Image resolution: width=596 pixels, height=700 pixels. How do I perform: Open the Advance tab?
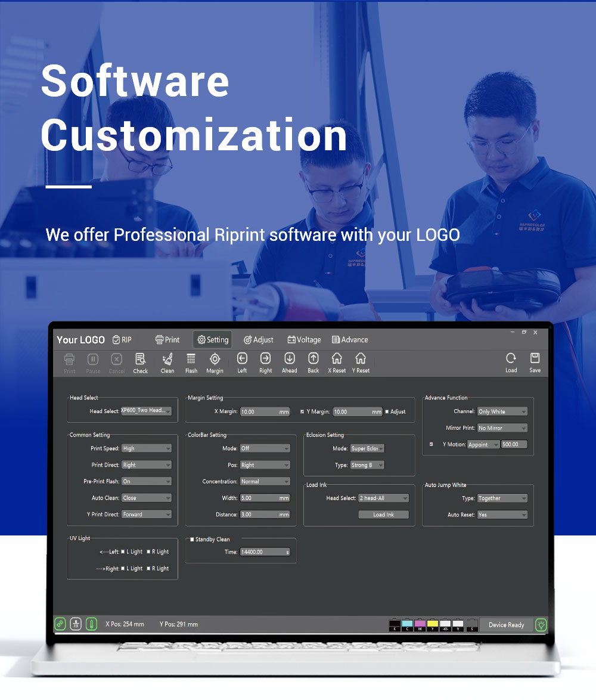tap(350, 340)
